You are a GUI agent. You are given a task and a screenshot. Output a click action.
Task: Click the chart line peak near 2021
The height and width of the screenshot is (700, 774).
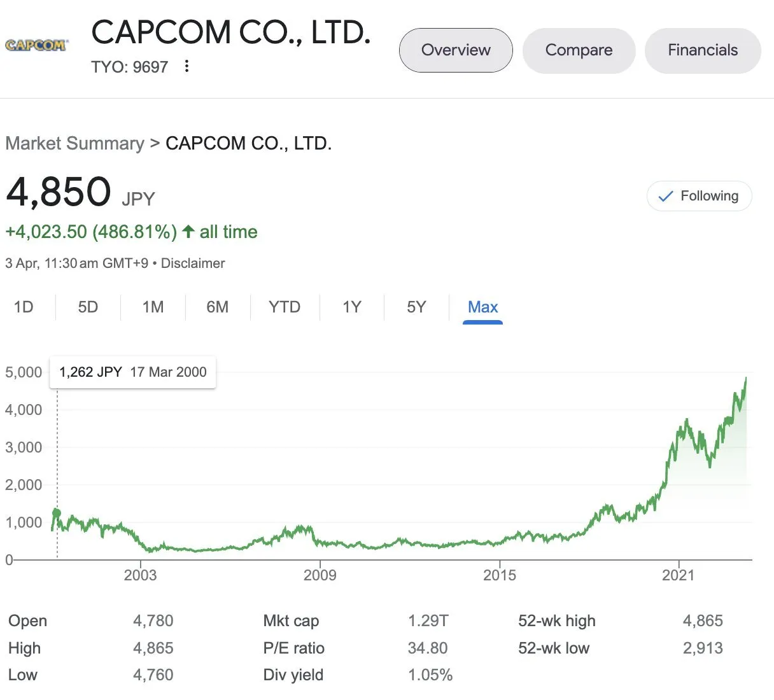click(687, 420)
